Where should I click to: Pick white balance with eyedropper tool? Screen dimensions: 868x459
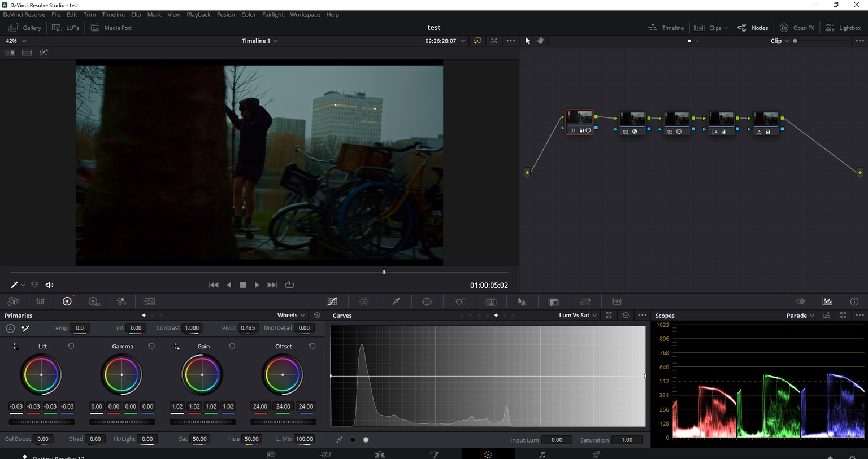[25, 328]
